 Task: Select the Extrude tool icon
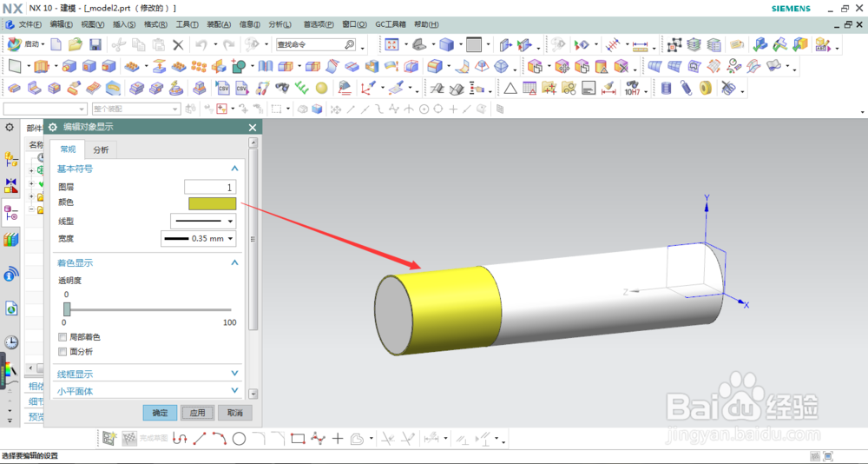(42, 67)
